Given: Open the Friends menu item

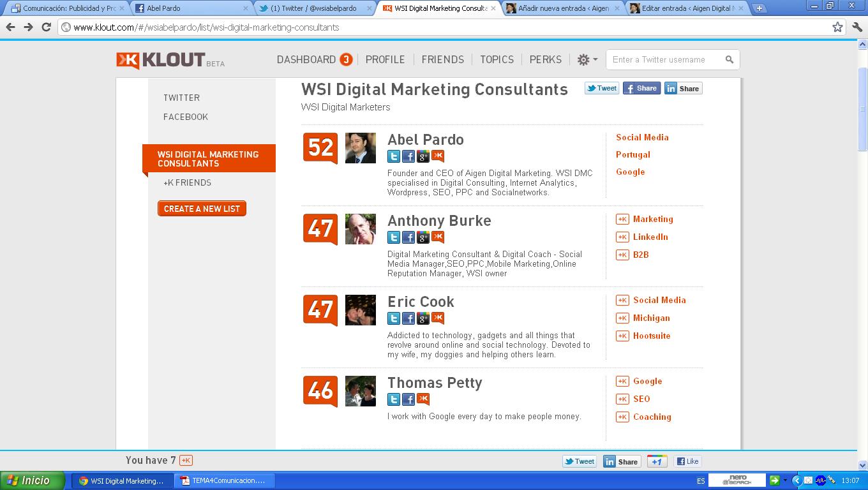Looking at the screenshot, I should [x=442, y=59].
